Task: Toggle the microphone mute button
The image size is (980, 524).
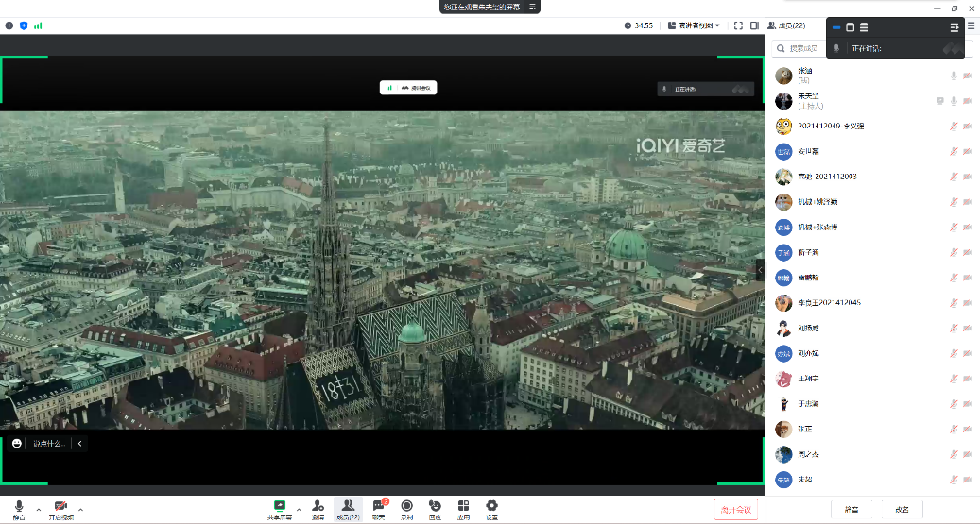Action: (x=19, y=509)
